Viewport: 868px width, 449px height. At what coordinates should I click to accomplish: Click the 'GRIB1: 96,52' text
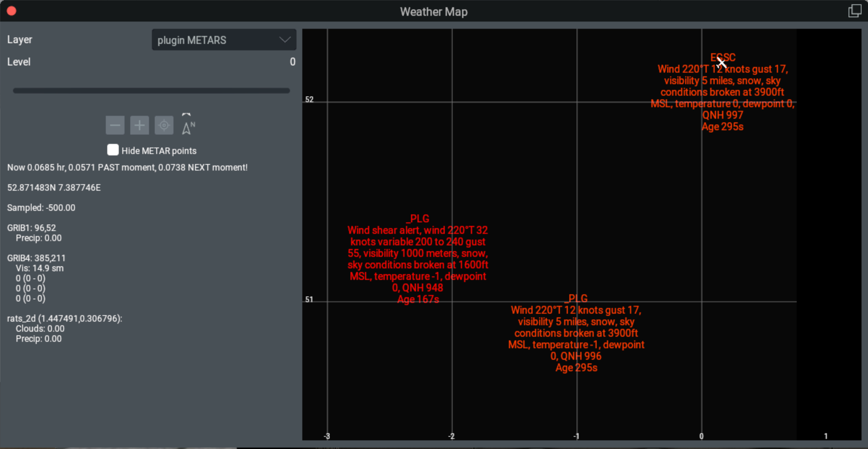click(32, 228)
